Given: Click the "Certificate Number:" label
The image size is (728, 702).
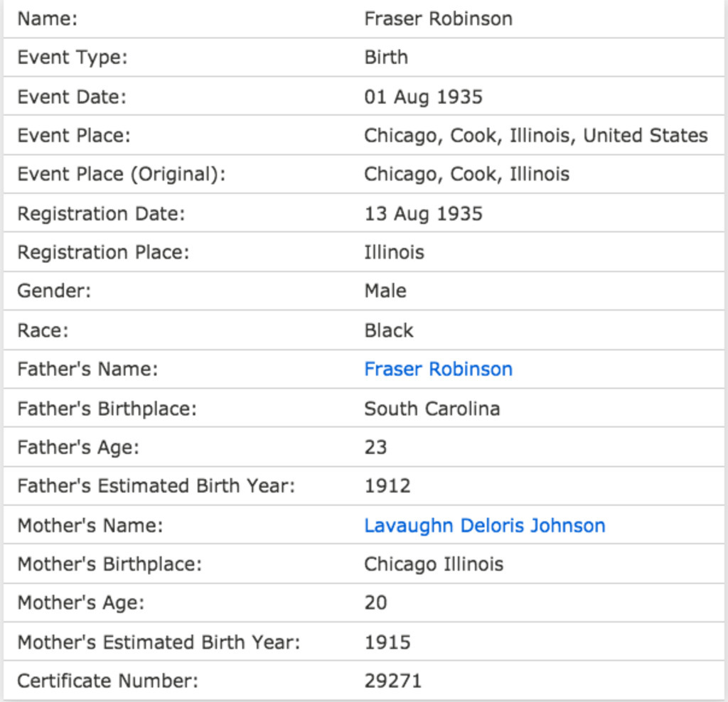Looking at the screenshot, I should (x=107, y=681).
